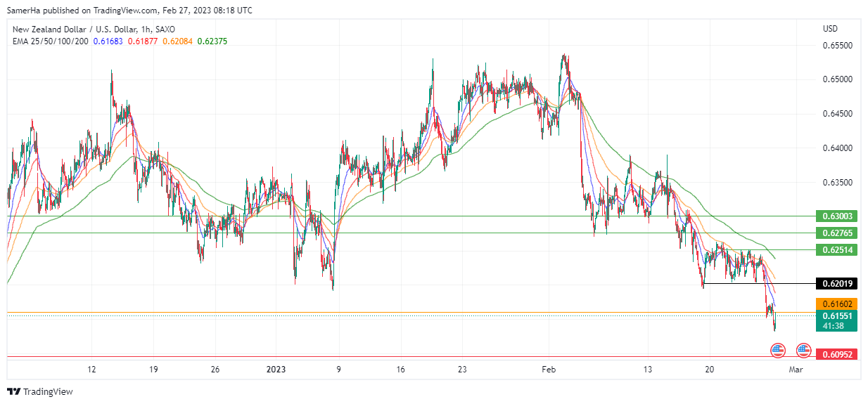
Task: Click the green EMA value 0.62375
Action: pyautogui.click(x=212, y=41)
